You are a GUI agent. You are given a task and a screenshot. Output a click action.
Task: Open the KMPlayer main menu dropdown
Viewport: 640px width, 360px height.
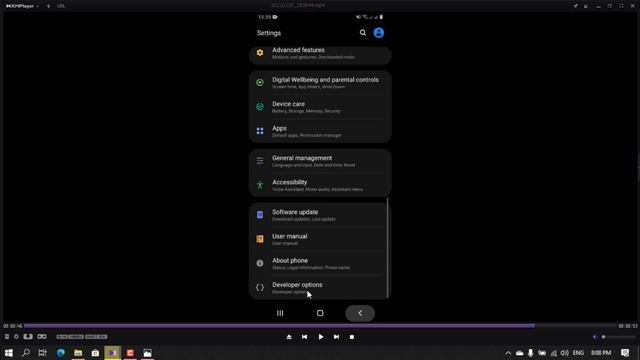click(22, 6)
